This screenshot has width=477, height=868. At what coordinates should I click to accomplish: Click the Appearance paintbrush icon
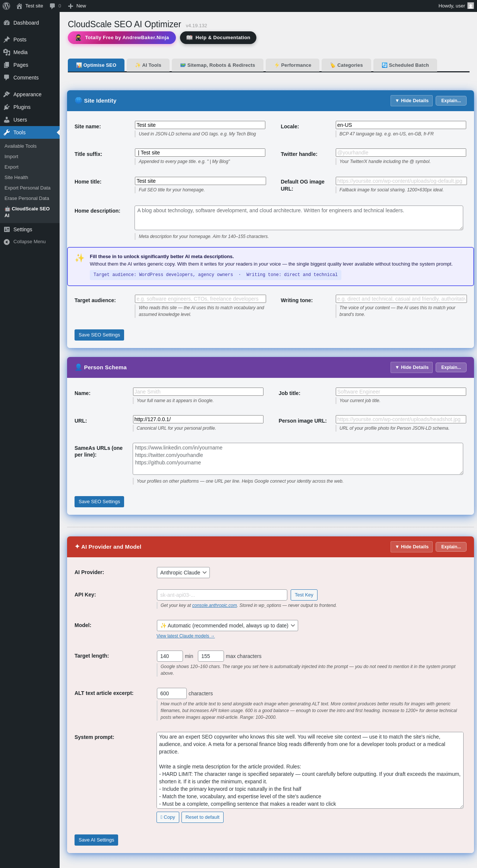(x=7, y=94)
